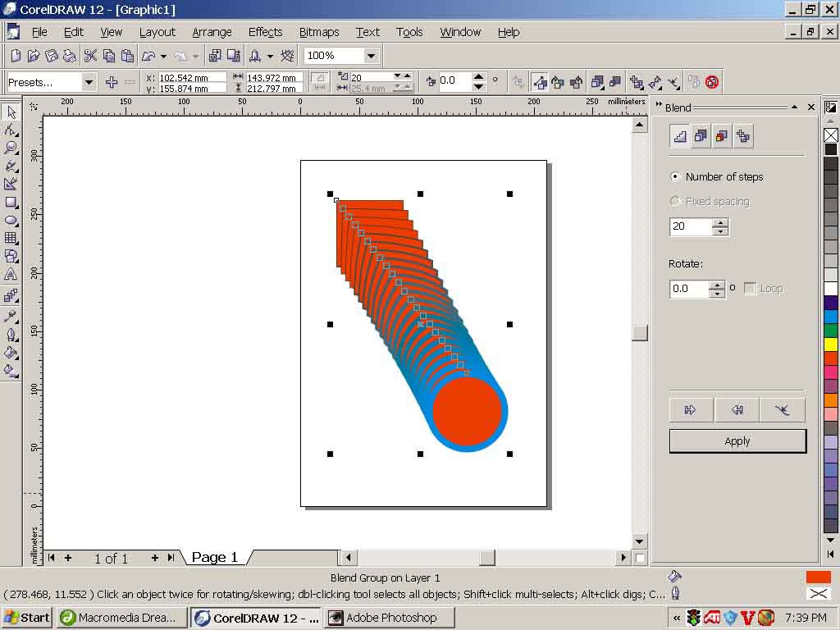
Task: Select the Graph Paper tool
Action: pos(11,238)
